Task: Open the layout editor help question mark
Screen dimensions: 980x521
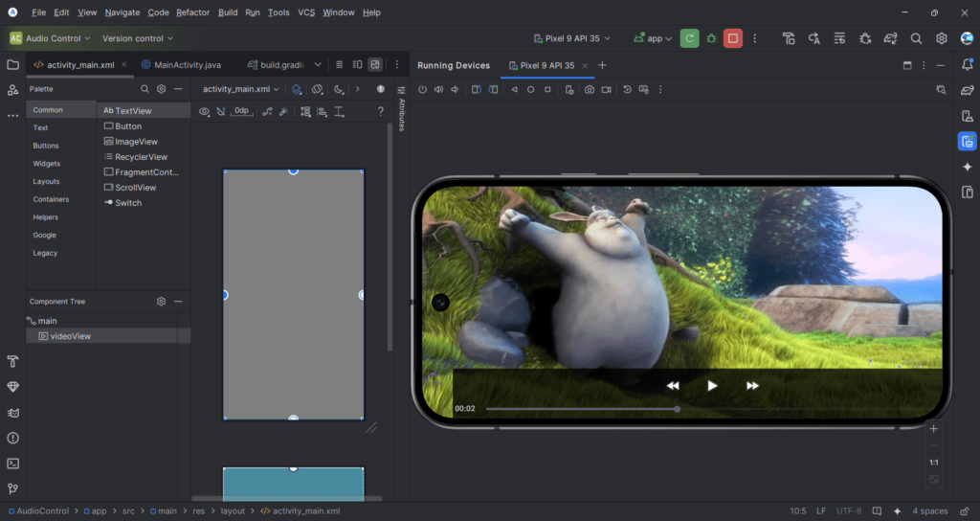Action: [x=381, y=111]
